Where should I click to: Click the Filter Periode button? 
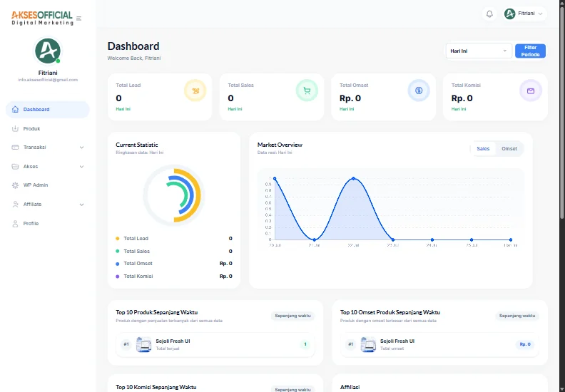pos(530,51)
